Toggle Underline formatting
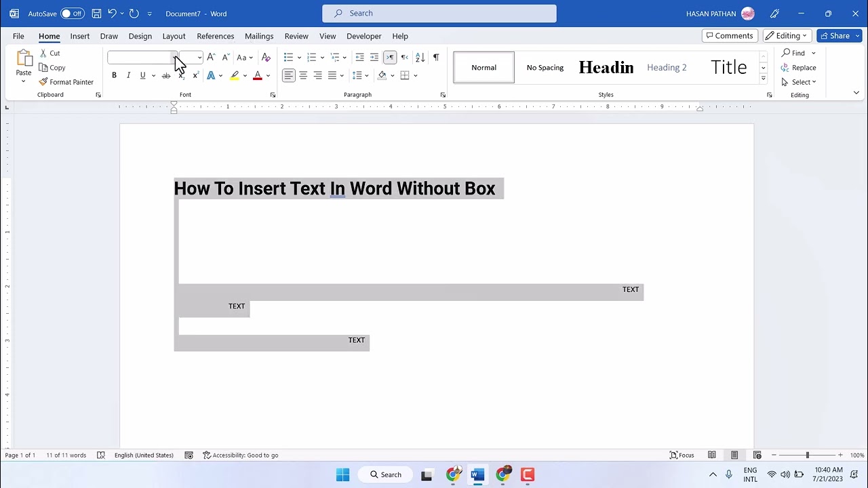This screenshot has width=868, height=488. coord(142,75)
